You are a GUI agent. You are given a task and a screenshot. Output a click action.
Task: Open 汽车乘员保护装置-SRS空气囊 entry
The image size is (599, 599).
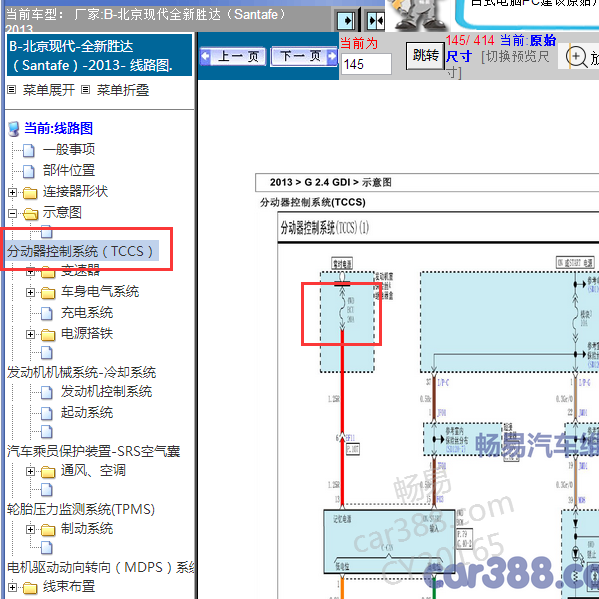[93, 451]
